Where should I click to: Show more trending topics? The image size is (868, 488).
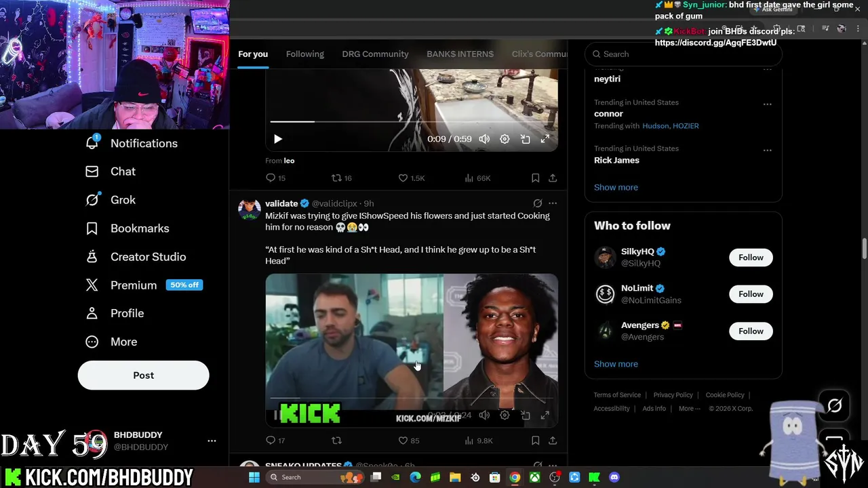coord(616,187)
